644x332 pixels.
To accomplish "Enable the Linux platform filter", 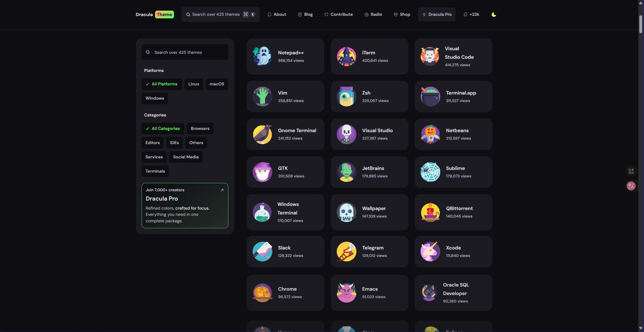I will tap(194, 84).
